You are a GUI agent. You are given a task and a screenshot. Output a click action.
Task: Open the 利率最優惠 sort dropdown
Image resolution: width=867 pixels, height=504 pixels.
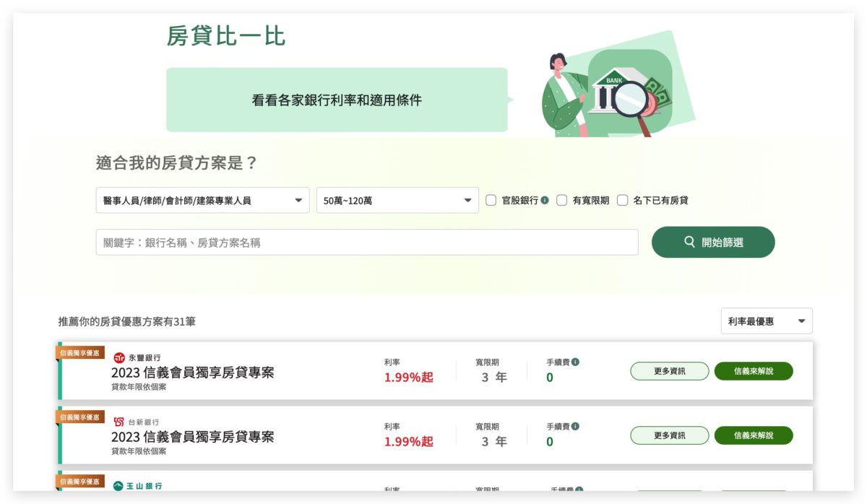coord(767,321)
